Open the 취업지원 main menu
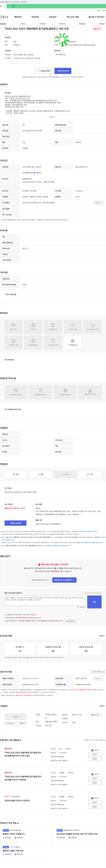Image resolution: width=106 pixels, height=868 pixels. [35, 17]
